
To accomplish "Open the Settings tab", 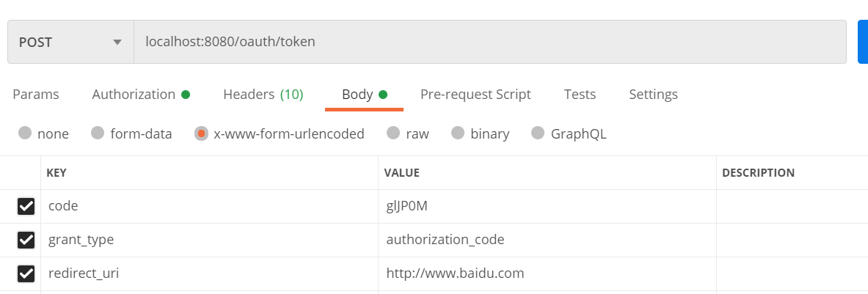I will pos(653,95).
